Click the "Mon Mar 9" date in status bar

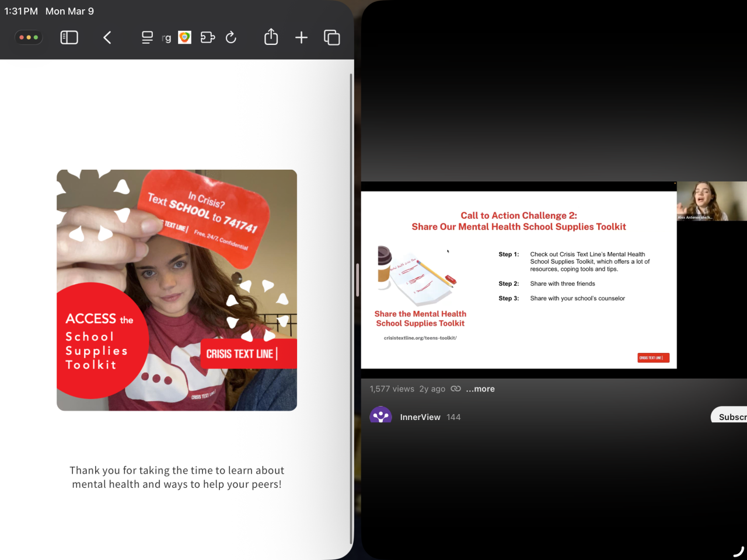[69, 11]
